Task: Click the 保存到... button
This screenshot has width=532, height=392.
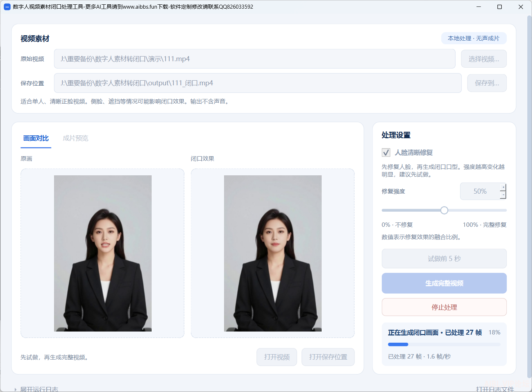Action: pyautogui.click(x=487, y=83)
